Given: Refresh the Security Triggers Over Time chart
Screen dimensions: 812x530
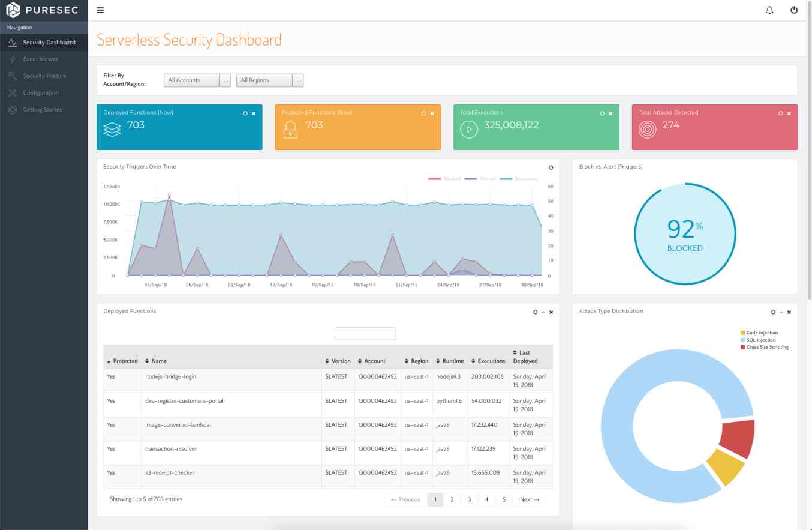Looking at the screenshot, I should coord(551,167).
